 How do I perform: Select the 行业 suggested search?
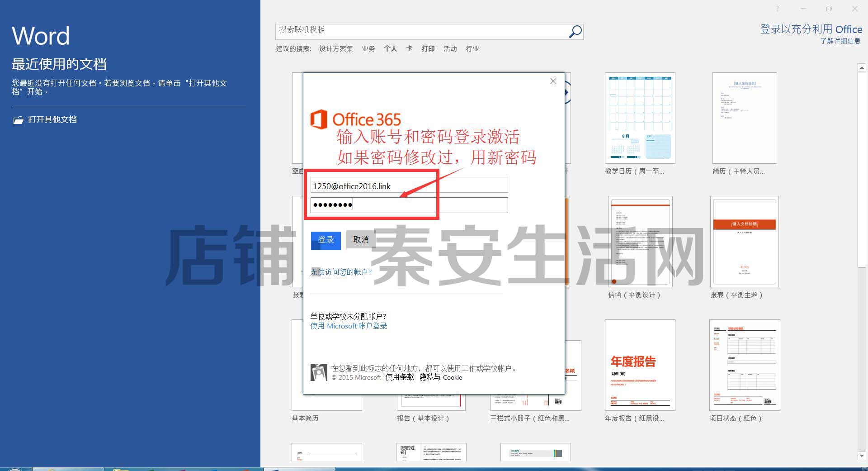click(x=472, y=48)
